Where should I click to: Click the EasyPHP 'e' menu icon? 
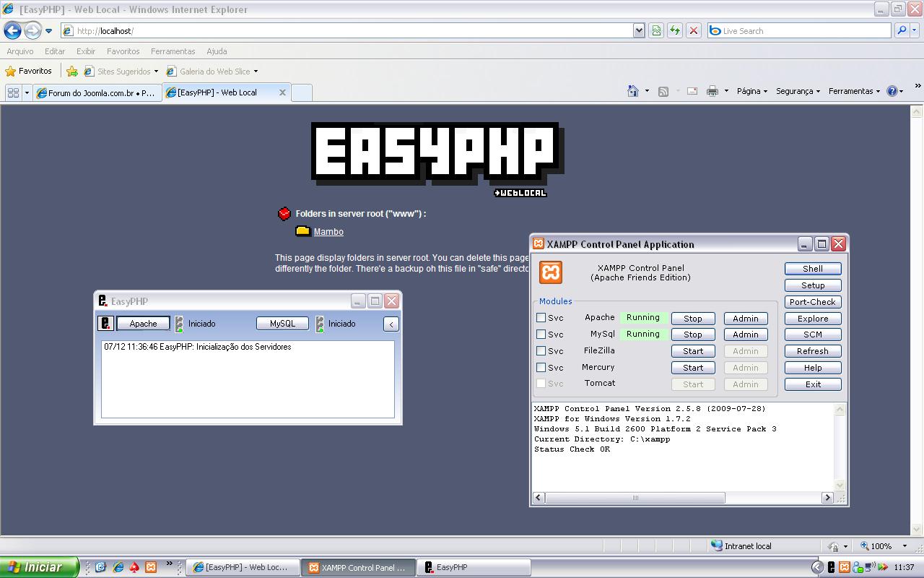(105, 324)
